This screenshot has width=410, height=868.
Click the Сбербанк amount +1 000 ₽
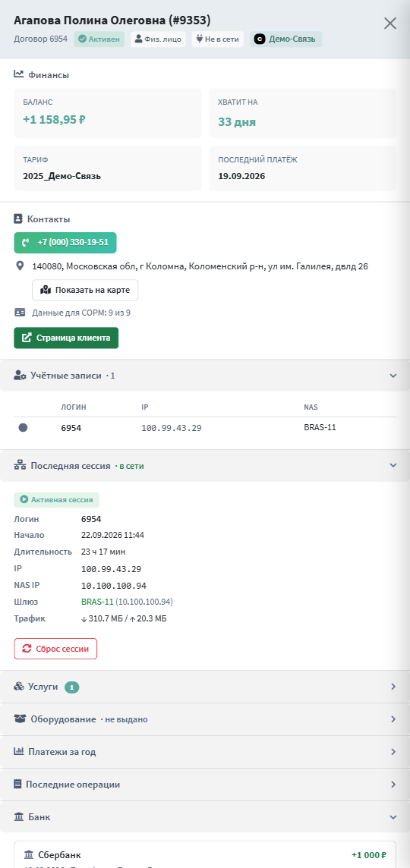[368, 855]
